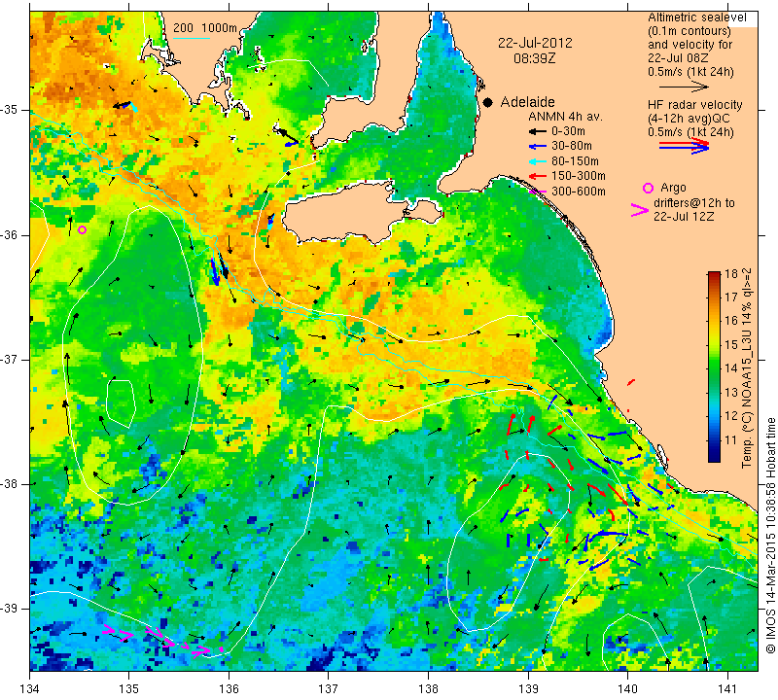This screenshot has height=700, width=778.
Task: Click the cyan 200 1000m isobath legend line
Action: [192, 38]
